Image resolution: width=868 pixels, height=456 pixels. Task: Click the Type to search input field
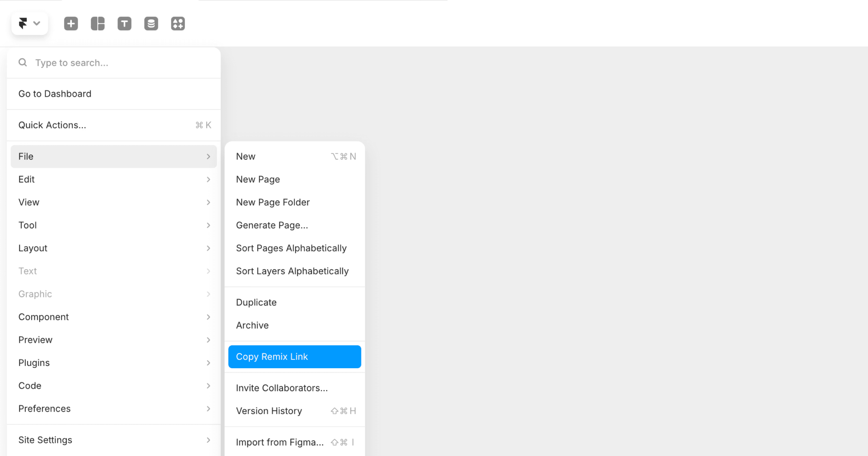pyautogui.click(x=101, y=63)
